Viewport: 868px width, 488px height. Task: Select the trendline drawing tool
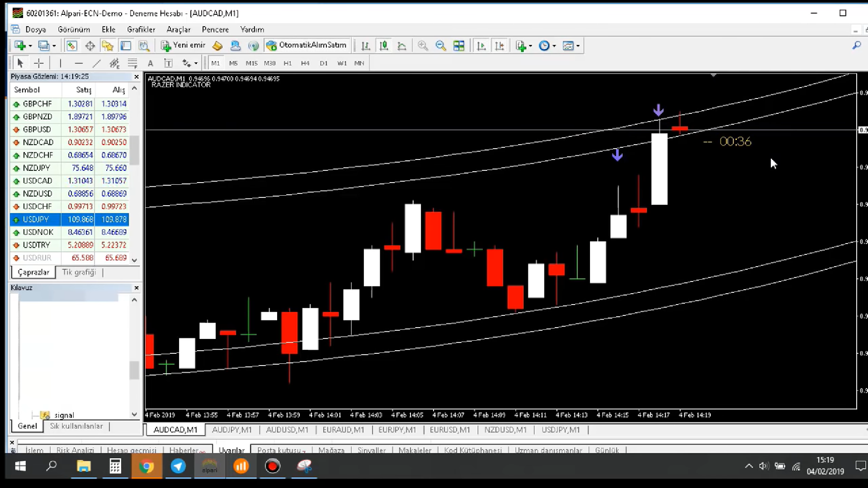pyautogui.click(x=96, y=63)
